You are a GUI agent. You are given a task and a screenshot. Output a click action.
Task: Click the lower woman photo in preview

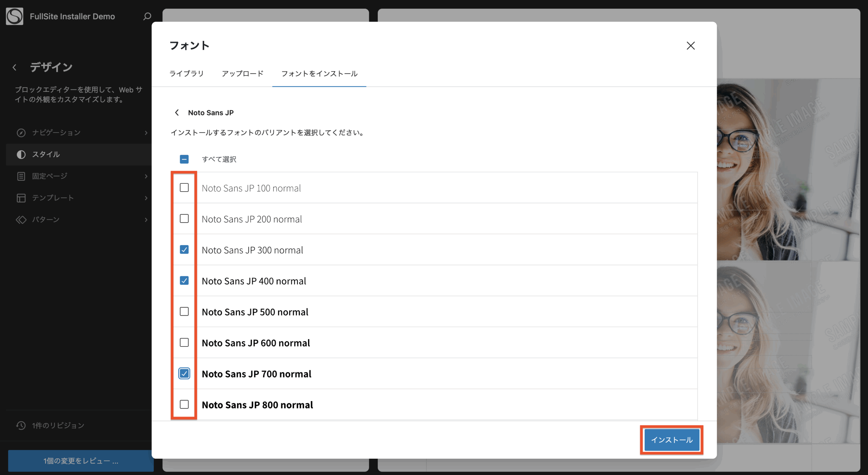pos(788,353)
